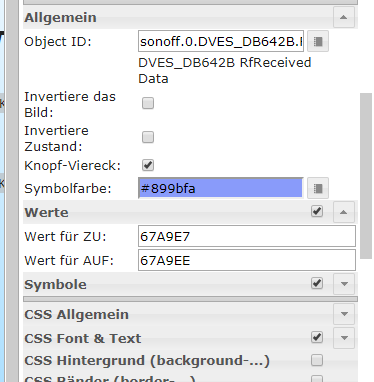Toggle the CSS Font & Text checkbox

(317, 337)
